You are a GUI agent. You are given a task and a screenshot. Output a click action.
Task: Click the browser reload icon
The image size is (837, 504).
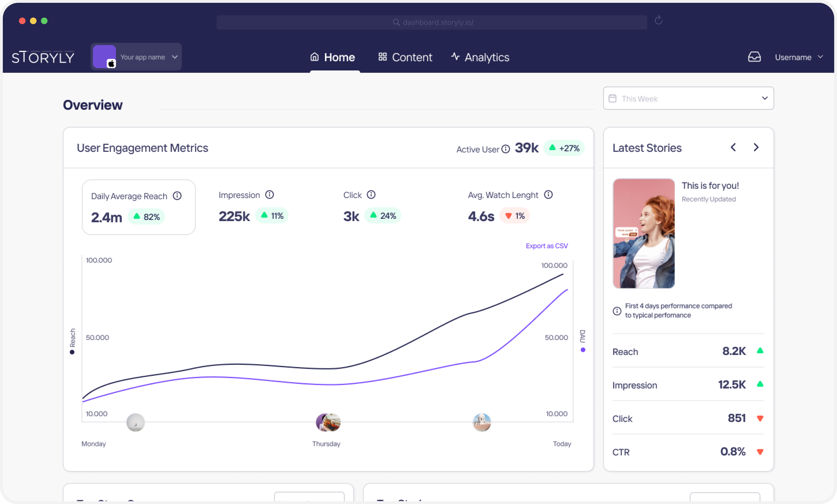coord(658,21)
